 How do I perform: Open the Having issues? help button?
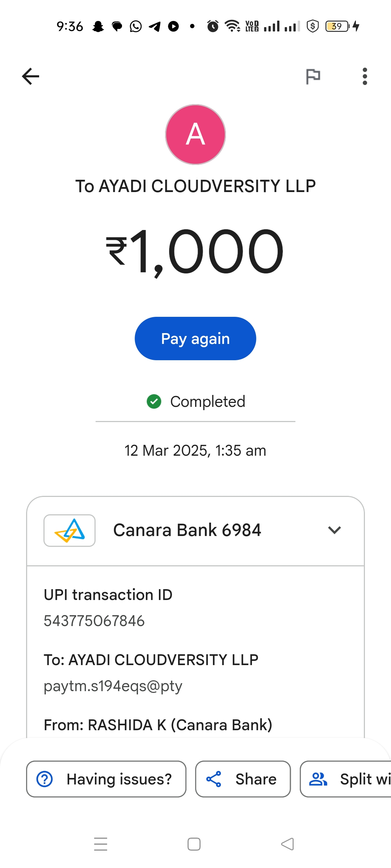tap(106, 779)
